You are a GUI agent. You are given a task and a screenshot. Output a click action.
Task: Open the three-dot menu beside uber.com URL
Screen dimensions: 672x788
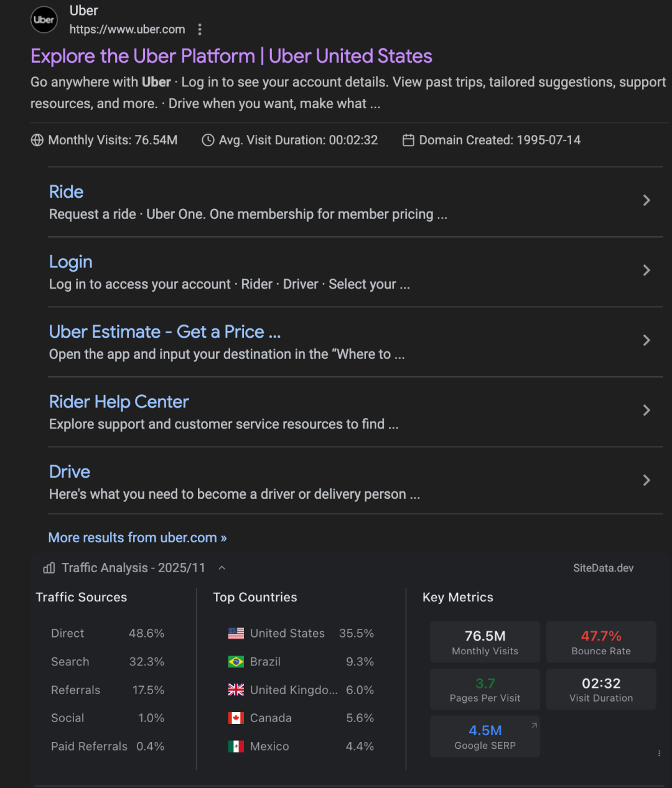[200, 29]
